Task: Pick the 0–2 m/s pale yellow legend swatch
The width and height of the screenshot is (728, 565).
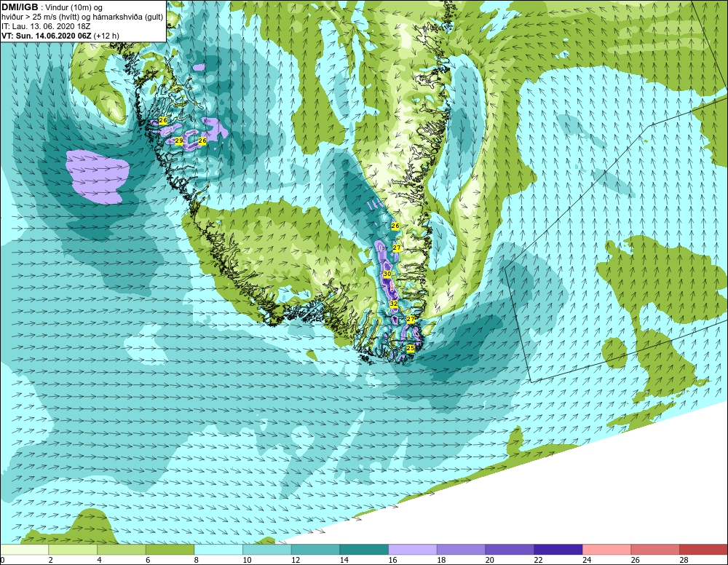Action: 25,550
